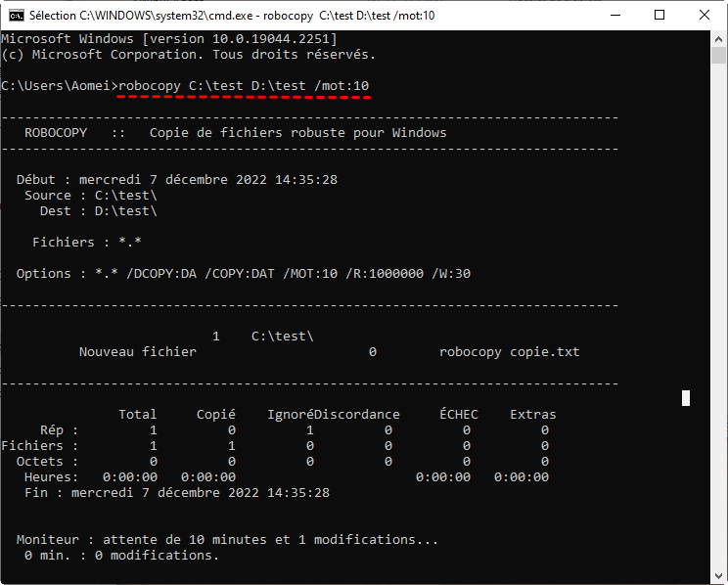This screenshot has height=585, width=728.
Task: Click the 'Nouveau fichier' entry
Action: coord(137,352)
